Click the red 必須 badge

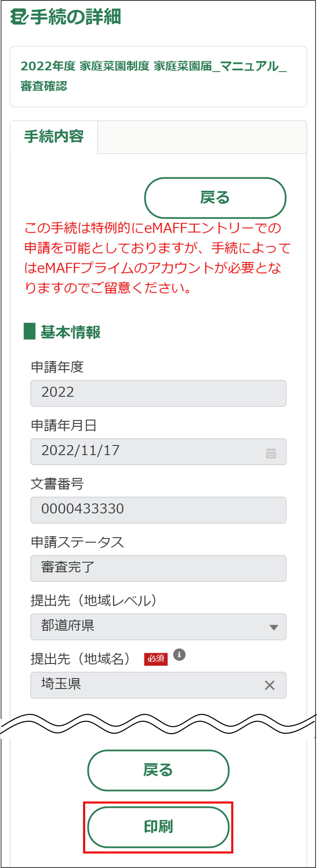pyautogui.click(x=156, y=658)
